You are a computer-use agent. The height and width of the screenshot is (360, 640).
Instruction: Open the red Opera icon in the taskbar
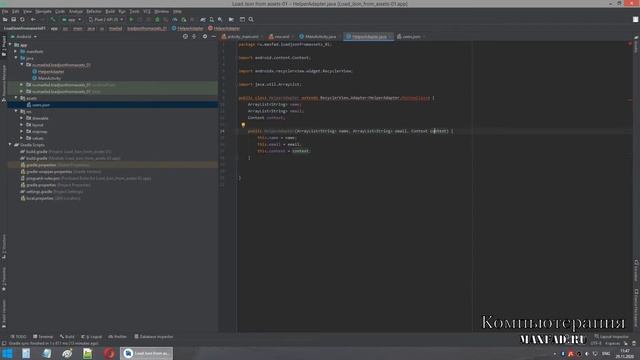pos(109,353)
